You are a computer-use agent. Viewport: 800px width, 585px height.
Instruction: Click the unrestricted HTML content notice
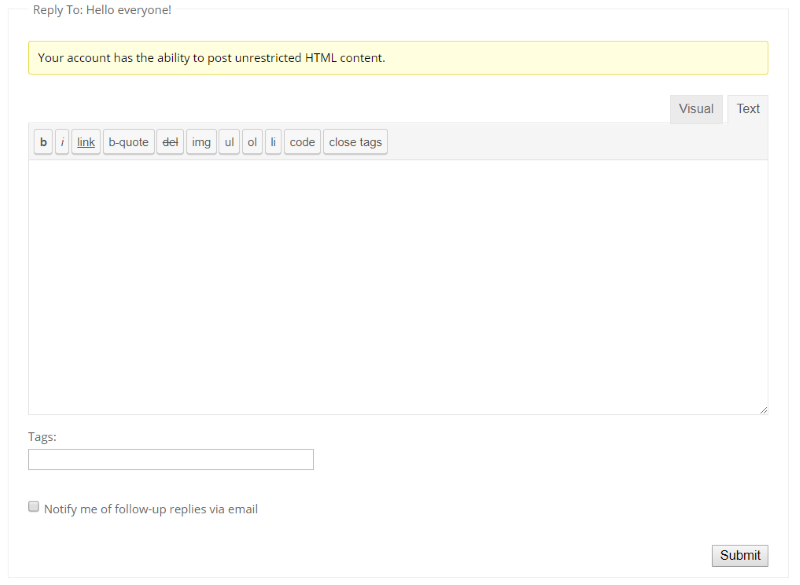coord(398,58)
